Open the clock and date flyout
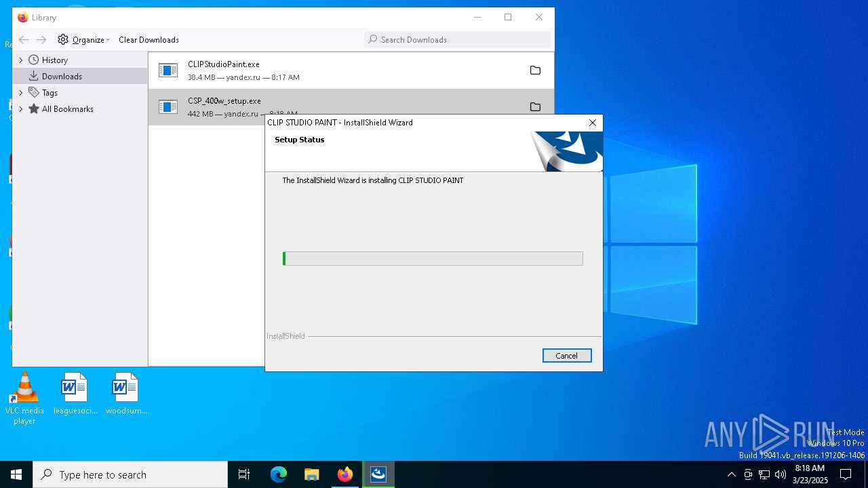The image size is (868, 488). pos(810,474)
